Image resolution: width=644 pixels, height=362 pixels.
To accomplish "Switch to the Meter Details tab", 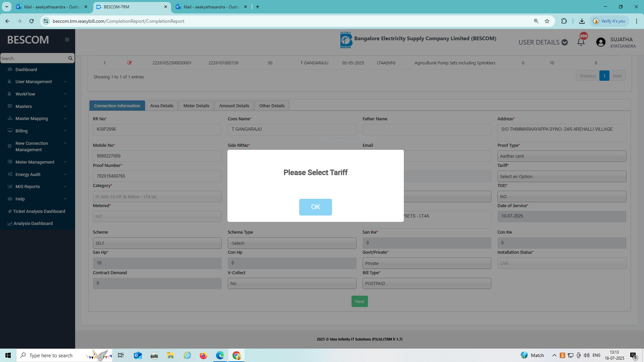I will pos(196,106).
